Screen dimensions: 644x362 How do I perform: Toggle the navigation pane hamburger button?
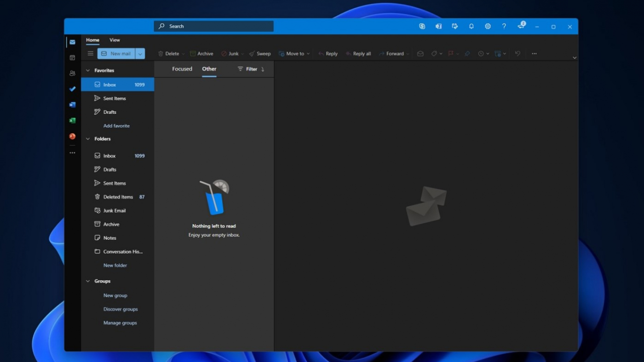point(91,54)
